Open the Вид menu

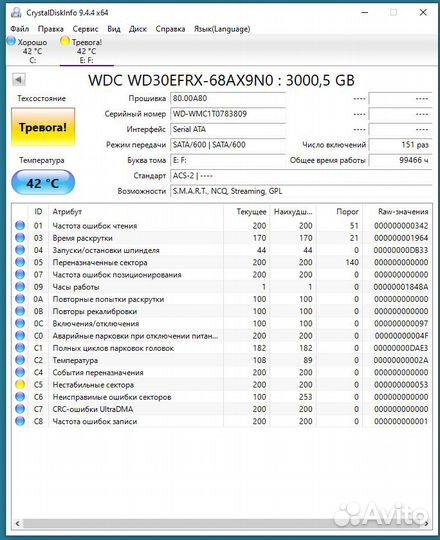click(x=114, y=29)
